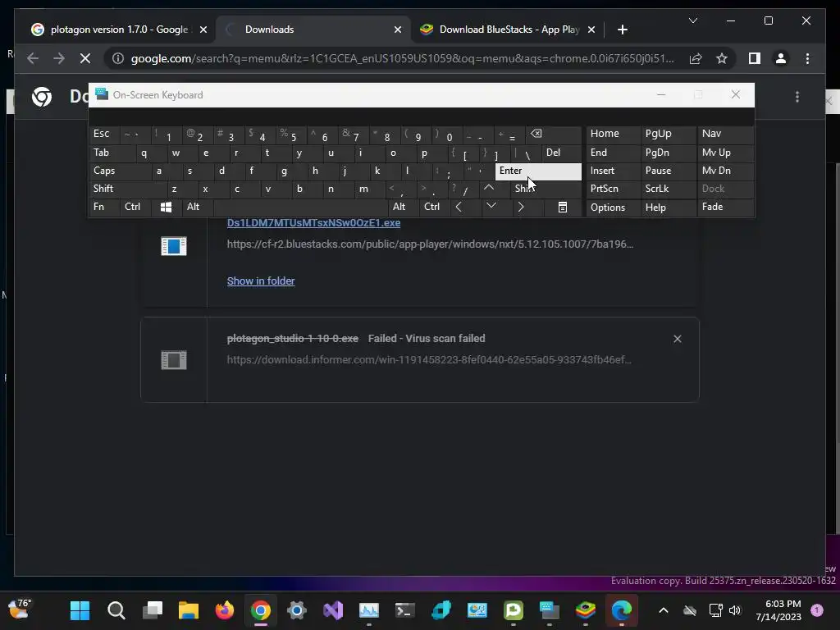This screenshot has height=630, width=840.
Task: Open Chrome profile avatar icon
Action: tap(781, 58)
